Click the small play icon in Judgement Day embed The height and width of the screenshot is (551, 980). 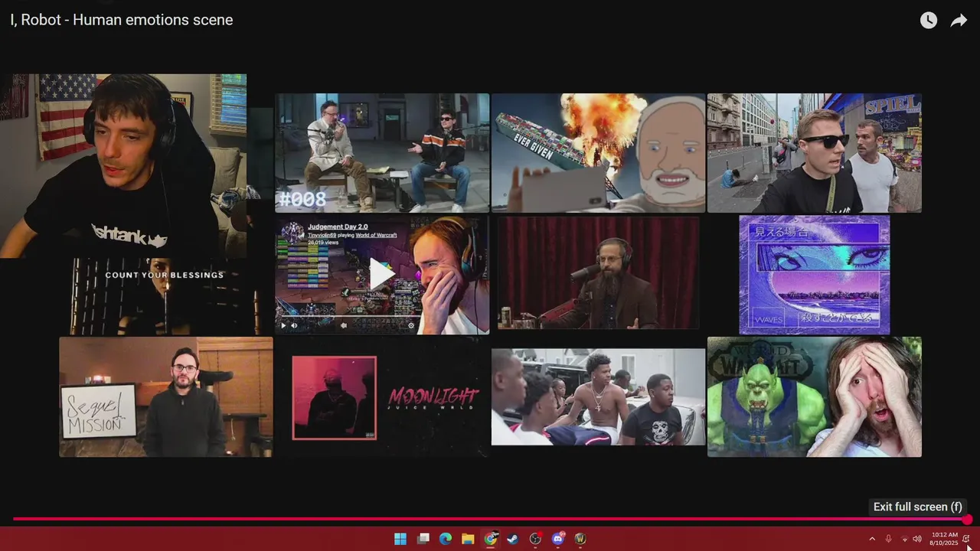283,325
